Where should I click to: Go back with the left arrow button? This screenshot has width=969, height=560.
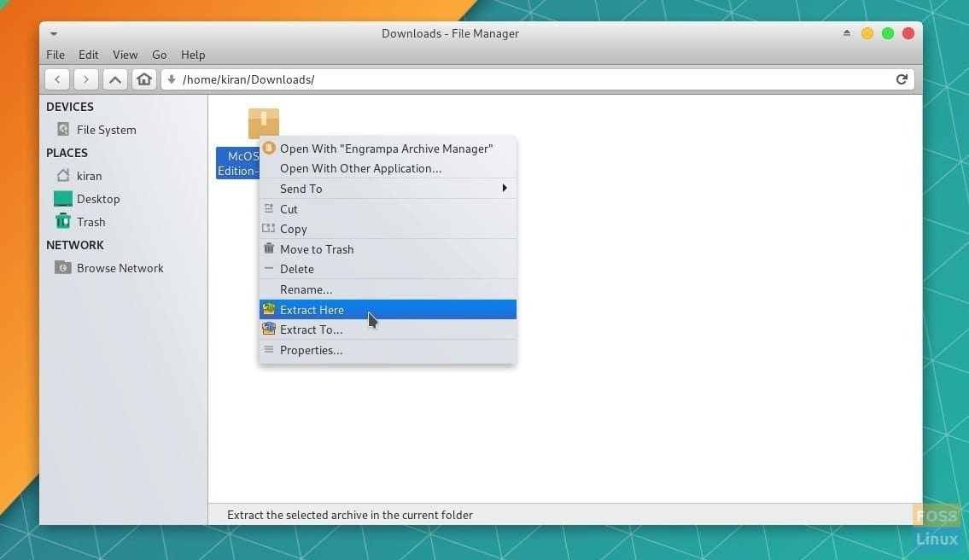[57, 79]
